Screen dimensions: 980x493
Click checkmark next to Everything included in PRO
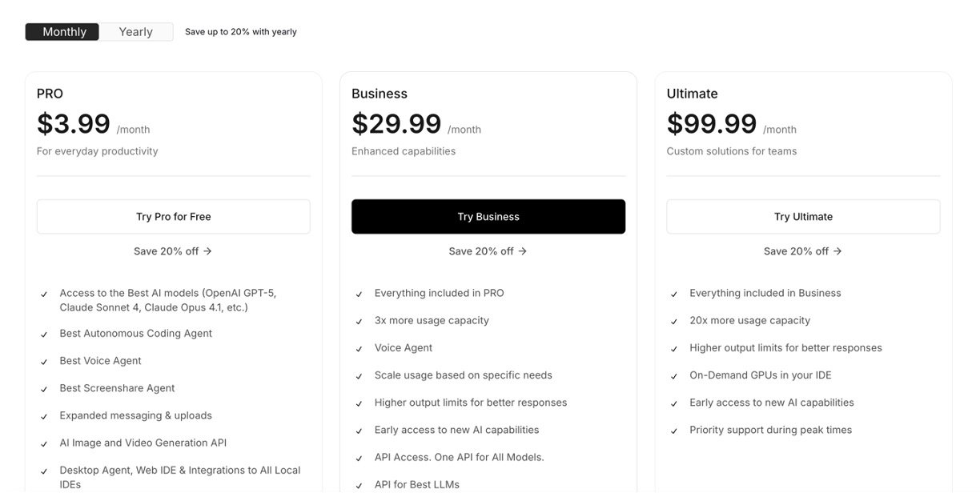359,295
